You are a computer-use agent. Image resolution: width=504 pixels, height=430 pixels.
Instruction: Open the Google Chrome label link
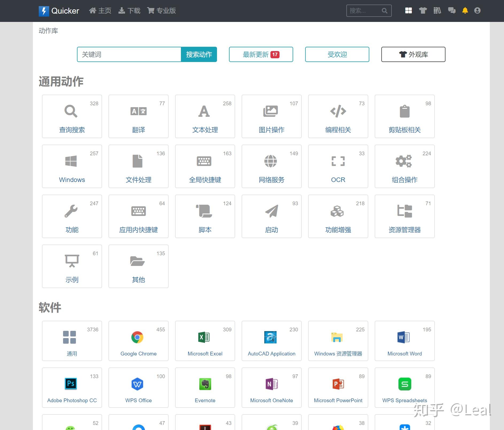[138, 354]
